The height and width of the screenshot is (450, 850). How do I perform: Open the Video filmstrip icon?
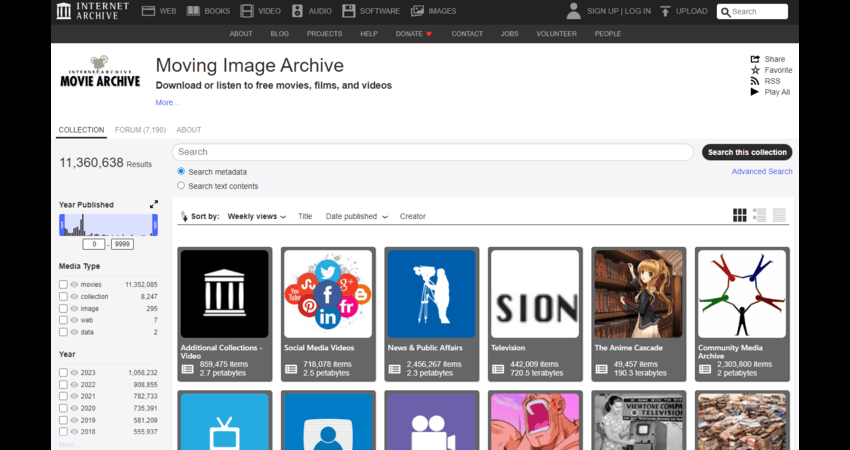pos(247,11)
